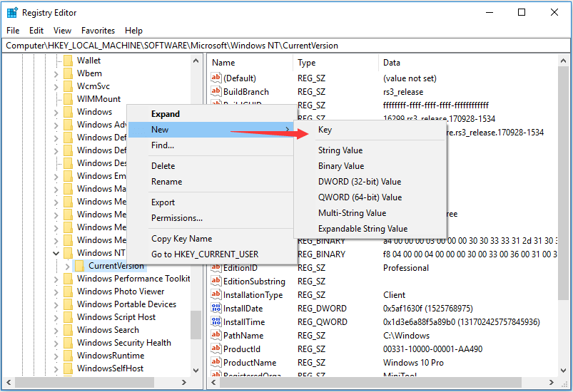Open the View menu
The image size is (573, 392).
[62, 31]
